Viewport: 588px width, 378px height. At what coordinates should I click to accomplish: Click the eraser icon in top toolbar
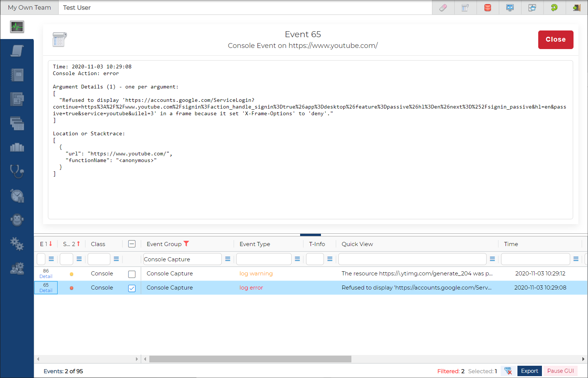pyautogui.click(x=443, y=7)
